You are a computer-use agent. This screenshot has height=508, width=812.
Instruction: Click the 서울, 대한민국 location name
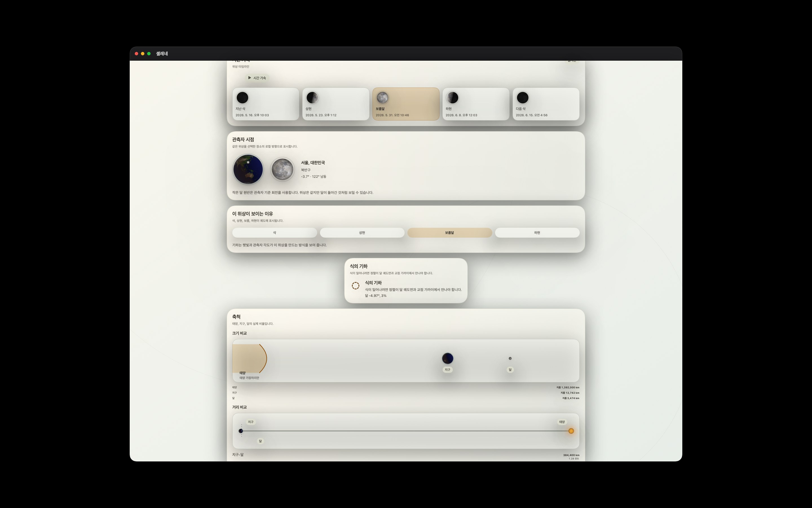pos(313,163)
